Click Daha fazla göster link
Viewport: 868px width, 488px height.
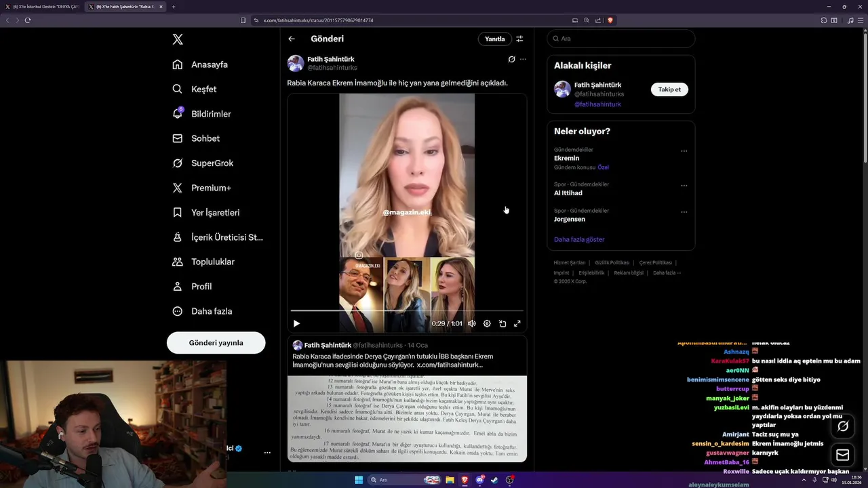click(579, 239)
